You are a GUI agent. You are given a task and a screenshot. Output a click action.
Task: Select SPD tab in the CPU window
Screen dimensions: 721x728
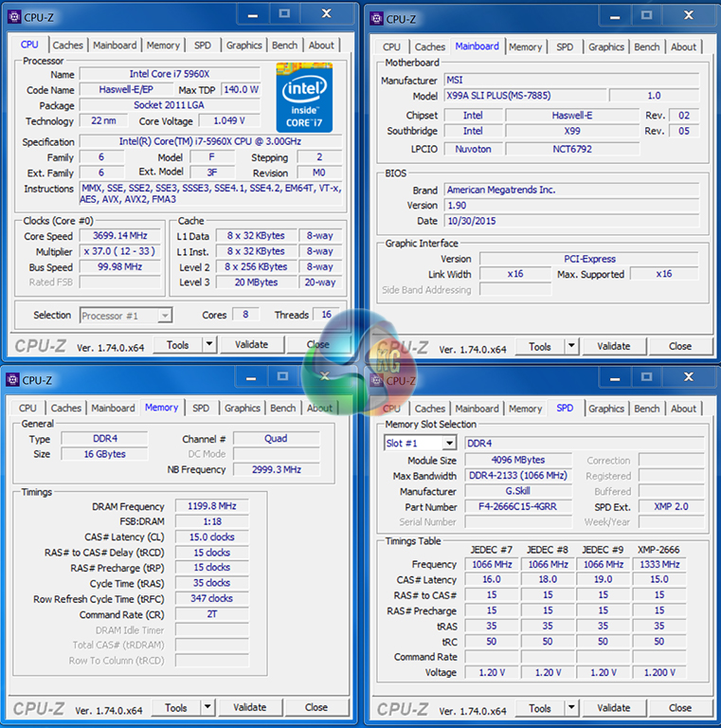[203, 45]
